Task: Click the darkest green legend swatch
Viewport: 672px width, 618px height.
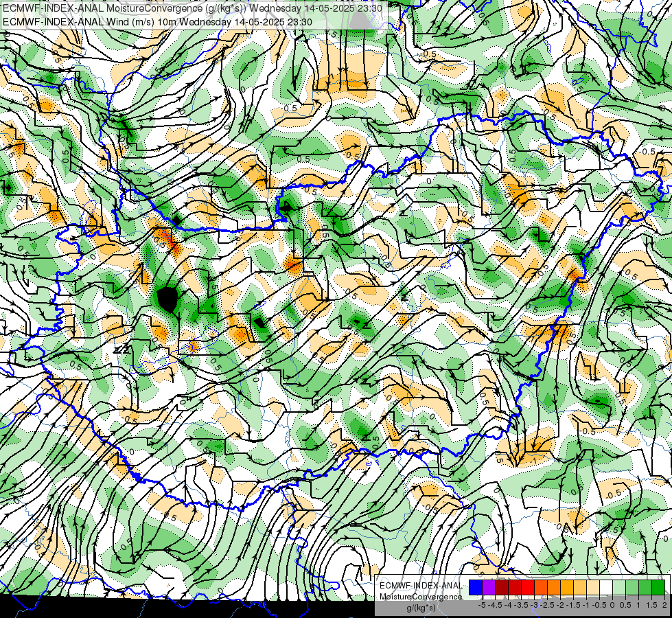Action: tap(658, 587)
